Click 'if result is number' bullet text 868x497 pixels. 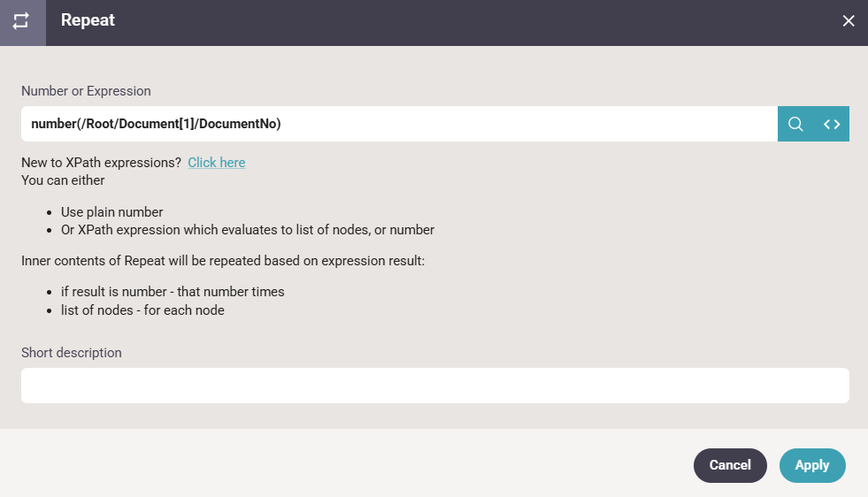173,292
